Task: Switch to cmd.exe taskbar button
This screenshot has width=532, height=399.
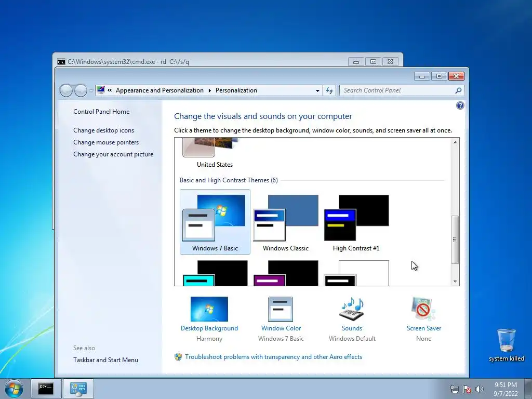Action: (x=46, y=389)
